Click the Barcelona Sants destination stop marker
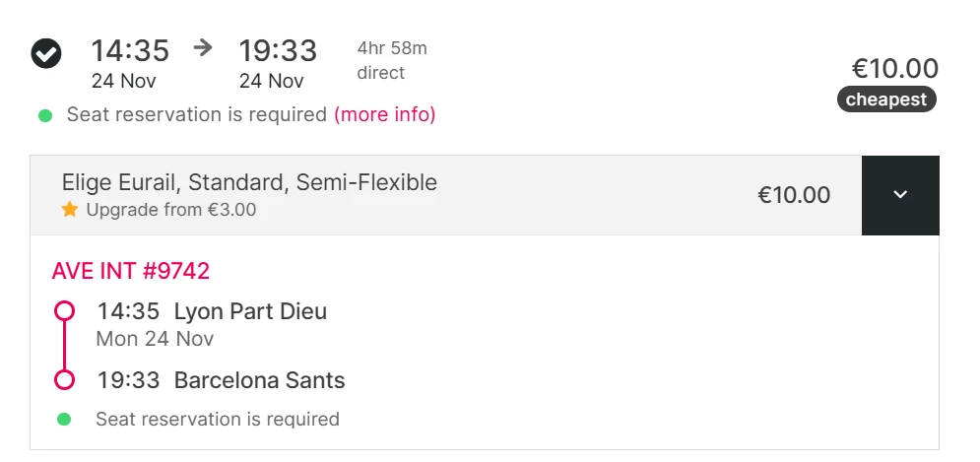 point(64,379)
